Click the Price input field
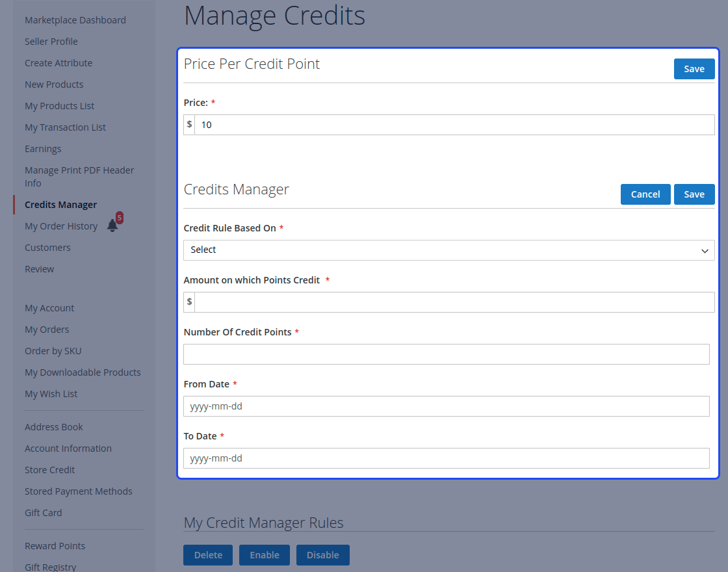Image resolution: width=728 pixels, height=572 pixels. 454,125
